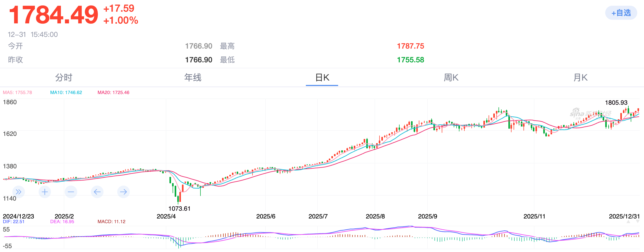Move chart left with left arrow icon
The width and height of the screenshot is (644, 252).
click(x=97, y=192)
